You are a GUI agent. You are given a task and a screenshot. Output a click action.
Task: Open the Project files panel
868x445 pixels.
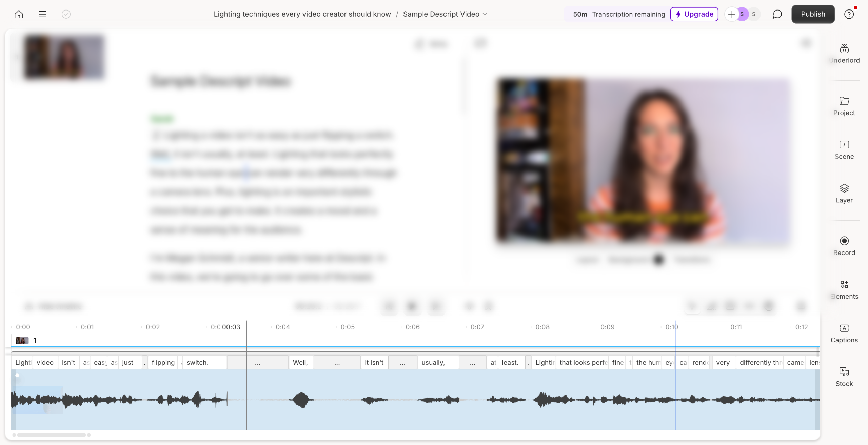844,106
